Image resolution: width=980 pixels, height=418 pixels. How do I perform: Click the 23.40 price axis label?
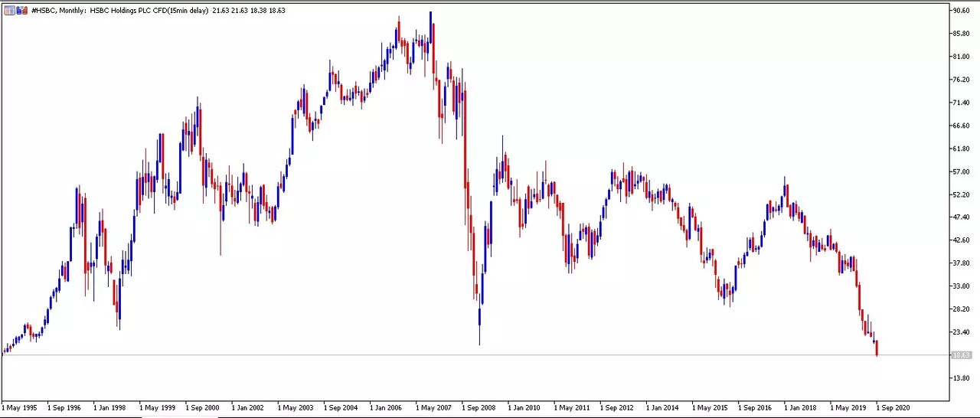(x=962, y=332)
